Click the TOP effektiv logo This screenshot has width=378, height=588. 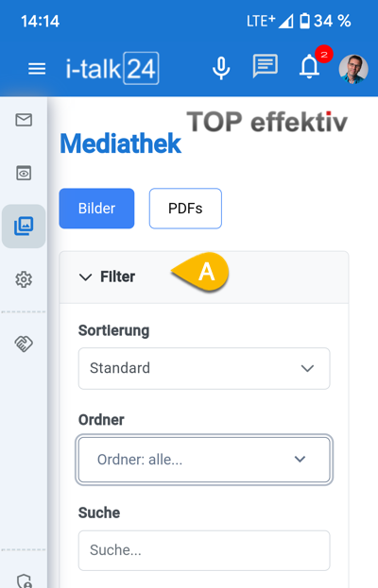click(x=267, y=123)
